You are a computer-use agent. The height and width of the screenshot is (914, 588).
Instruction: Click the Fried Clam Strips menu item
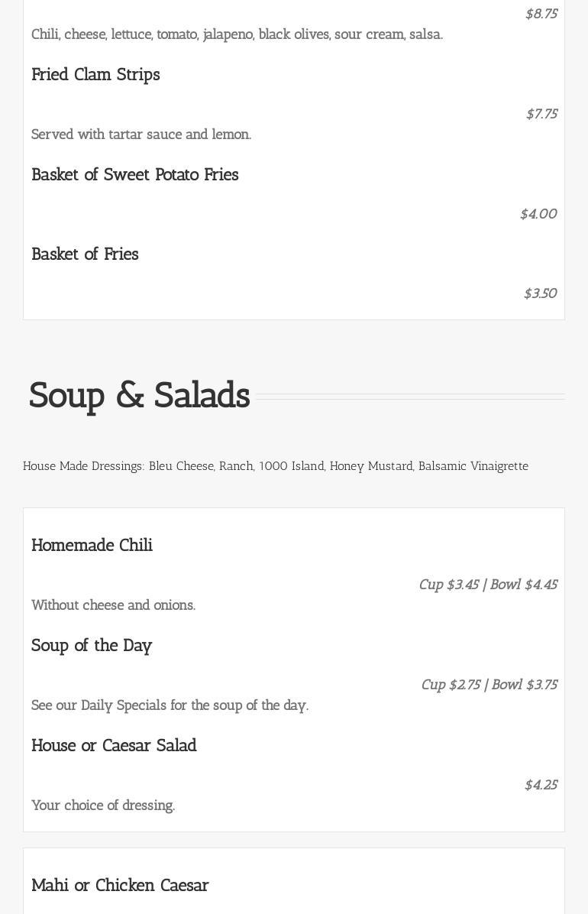pos(95,75)
